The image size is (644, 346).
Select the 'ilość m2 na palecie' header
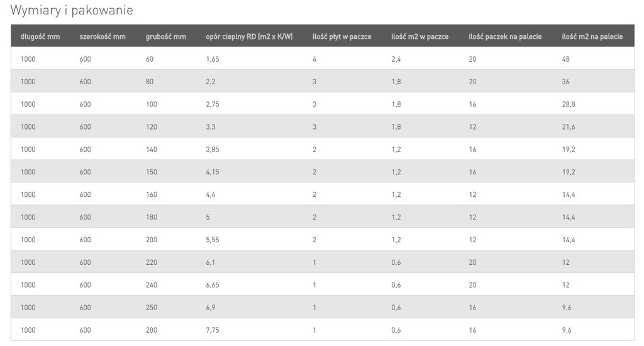[x=592, y=36]
